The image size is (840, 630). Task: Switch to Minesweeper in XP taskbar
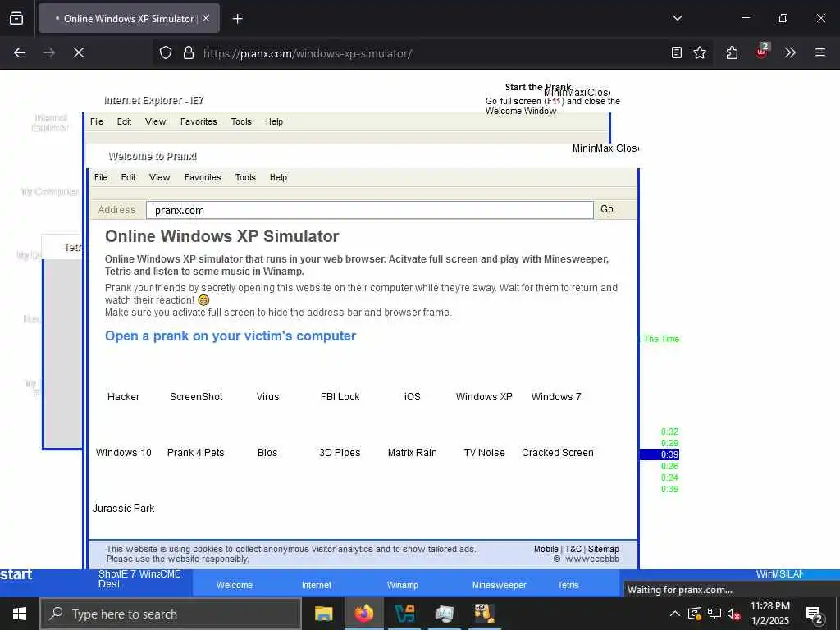(x=499, y=585)
